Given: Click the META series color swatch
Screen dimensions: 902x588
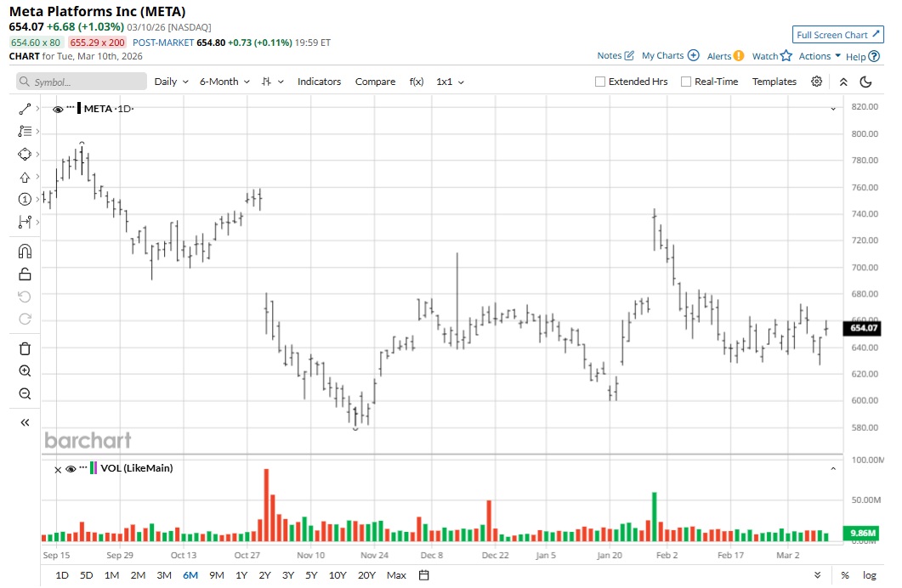Looking at the screenshot, I should click(79, 108).
